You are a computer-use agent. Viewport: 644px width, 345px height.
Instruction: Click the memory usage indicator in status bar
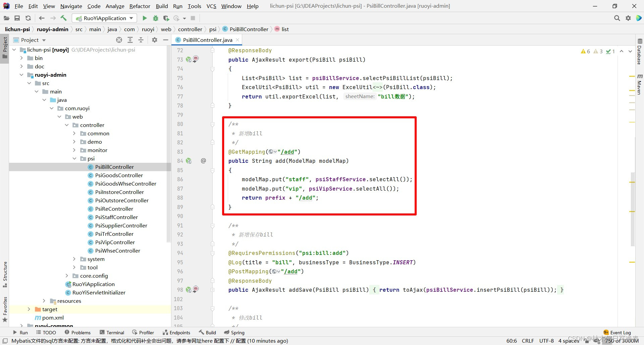[621, 341]
